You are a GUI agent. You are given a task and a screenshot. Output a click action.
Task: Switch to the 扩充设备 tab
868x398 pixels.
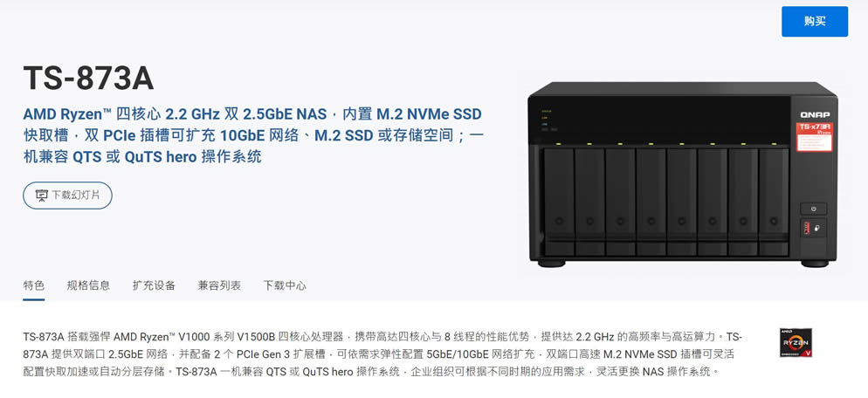pyautogui.click(x=154, y=285)
